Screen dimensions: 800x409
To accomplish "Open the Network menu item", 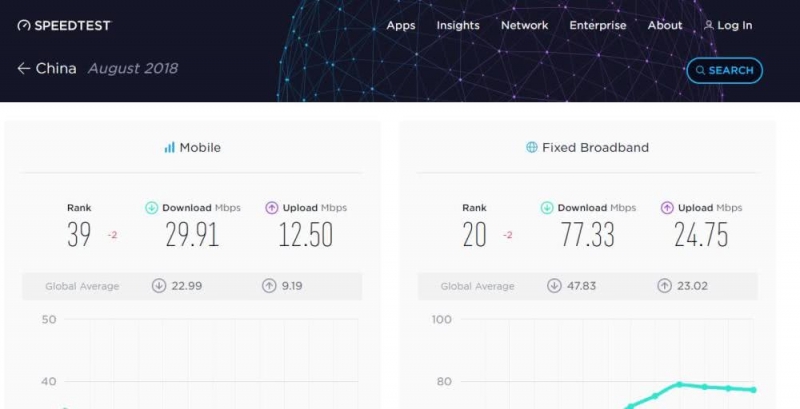I will (524, 25).
